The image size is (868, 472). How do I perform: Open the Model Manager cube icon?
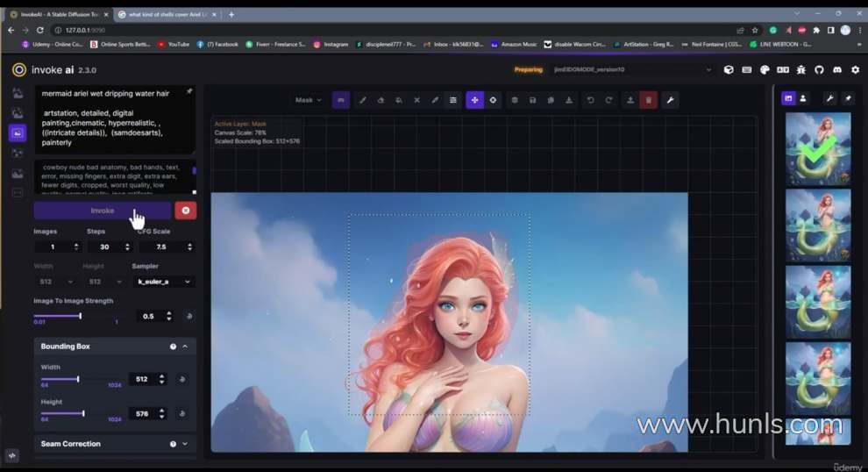(729, 70)
